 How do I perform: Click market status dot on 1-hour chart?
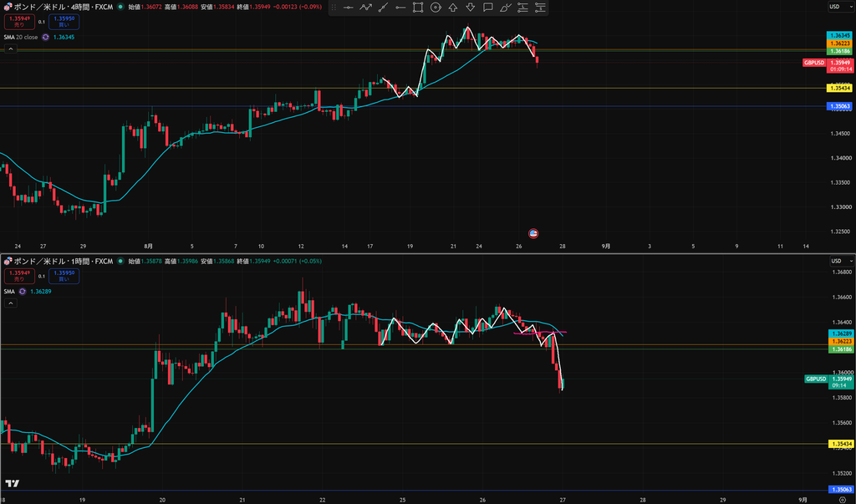120,261
